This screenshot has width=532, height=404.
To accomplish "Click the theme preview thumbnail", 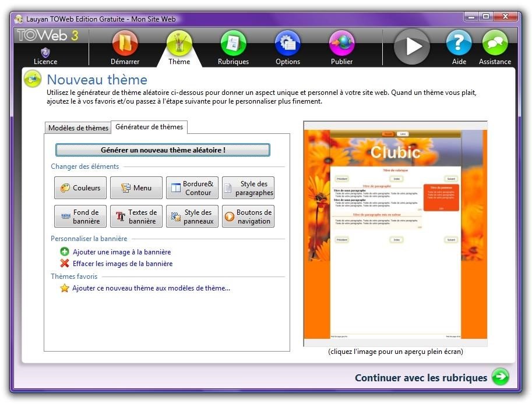I will point(395,234).
